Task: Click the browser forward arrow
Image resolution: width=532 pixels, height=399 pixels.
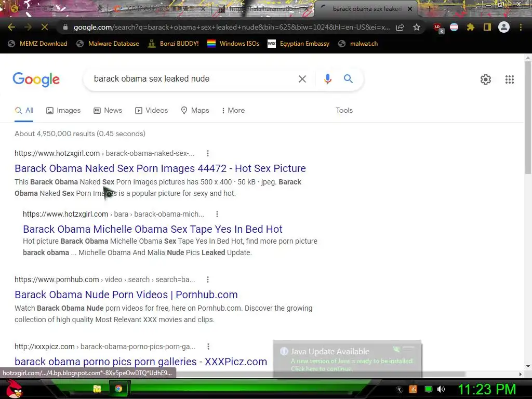Action: 28,27
